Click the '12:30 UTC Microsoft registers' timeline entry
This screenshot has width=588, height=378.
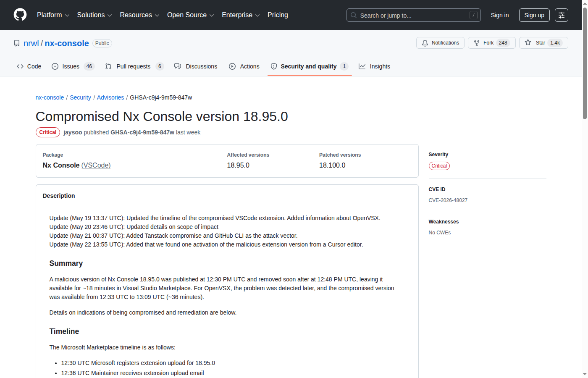(x=138, y=363)
